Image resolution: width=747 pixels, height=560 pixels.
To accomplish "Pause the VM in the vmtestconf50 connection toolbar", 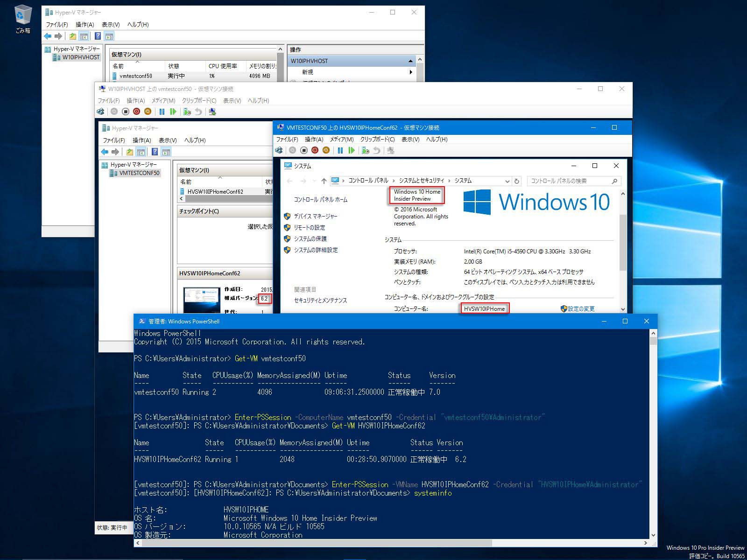I will 162,112.
